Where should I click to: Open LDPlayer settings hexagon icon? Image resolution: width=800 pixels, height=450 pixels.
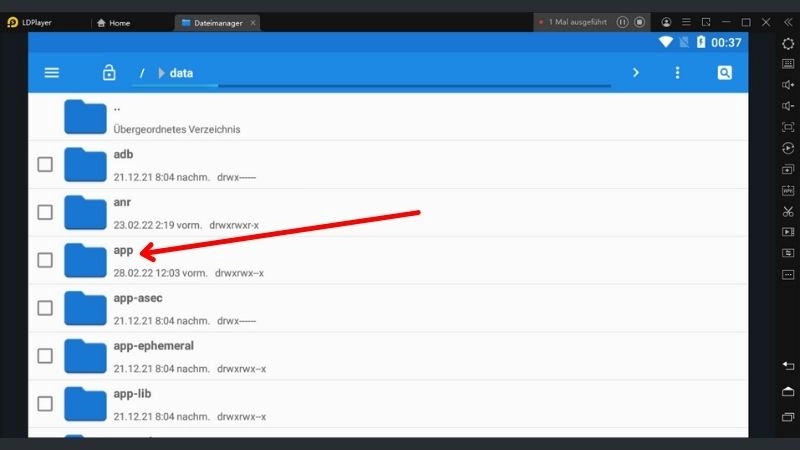pyautogui.click(x=788, y=44)
